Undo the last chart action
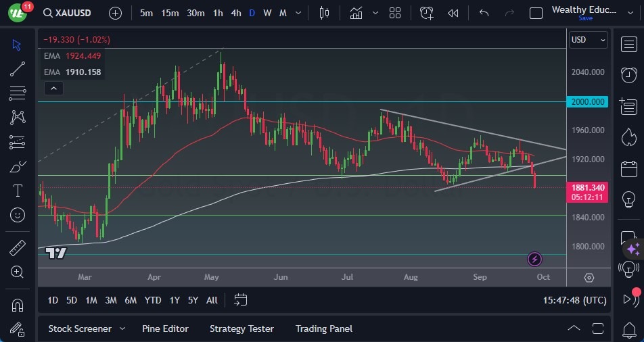 point(484,13)
